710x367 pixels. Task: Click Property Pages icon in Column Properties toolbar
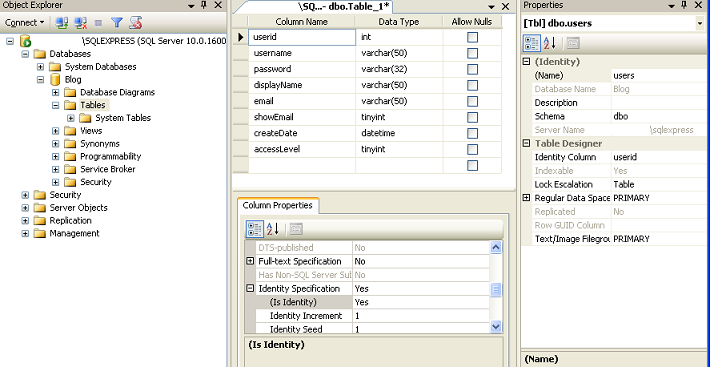pyautogui.click(x=296, y=229)
